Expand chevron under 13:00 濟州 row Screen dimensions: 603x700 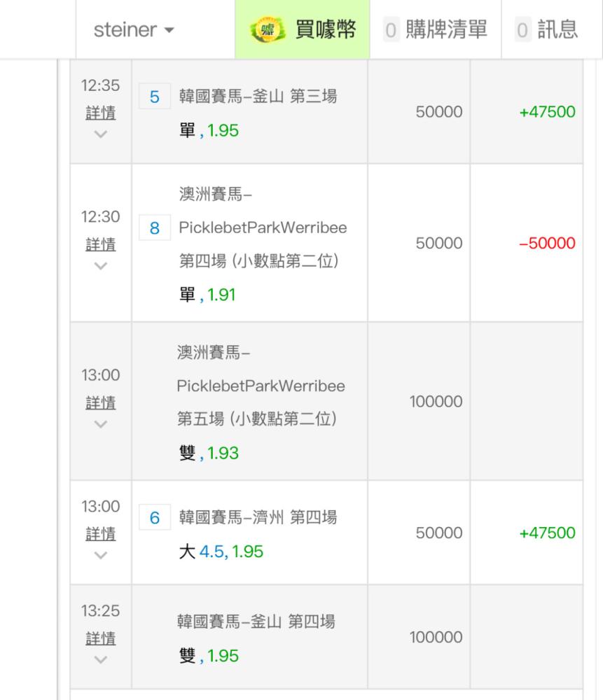100,555
